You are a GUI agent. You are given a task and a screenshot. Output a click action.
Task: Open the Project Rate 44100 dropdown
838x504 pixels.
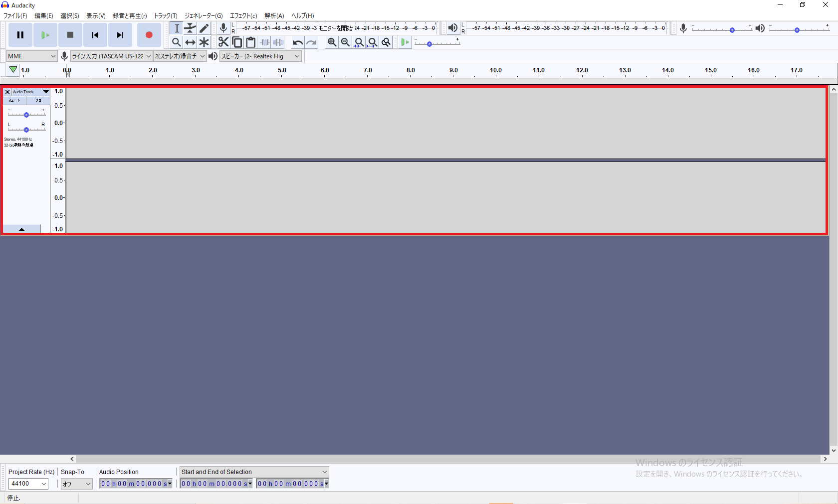click(28, 484)
